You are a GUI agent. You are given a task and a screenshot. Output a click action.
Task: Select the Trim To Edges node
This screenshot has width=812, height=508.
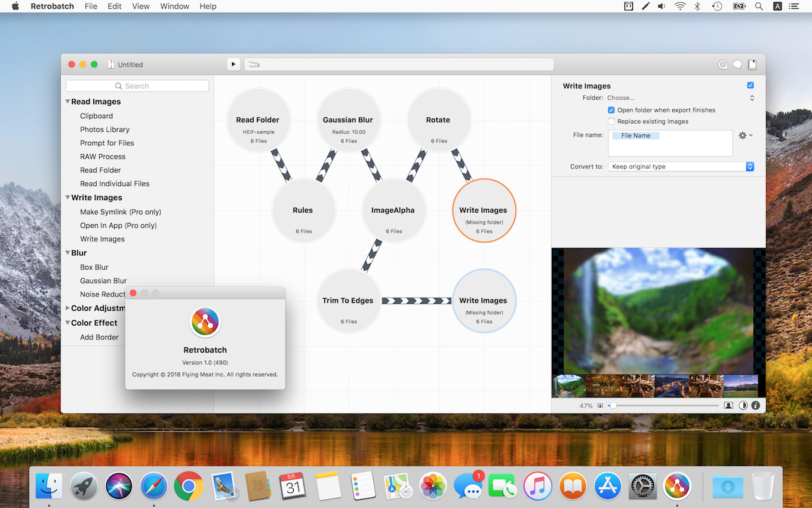(x=348, y=301)
